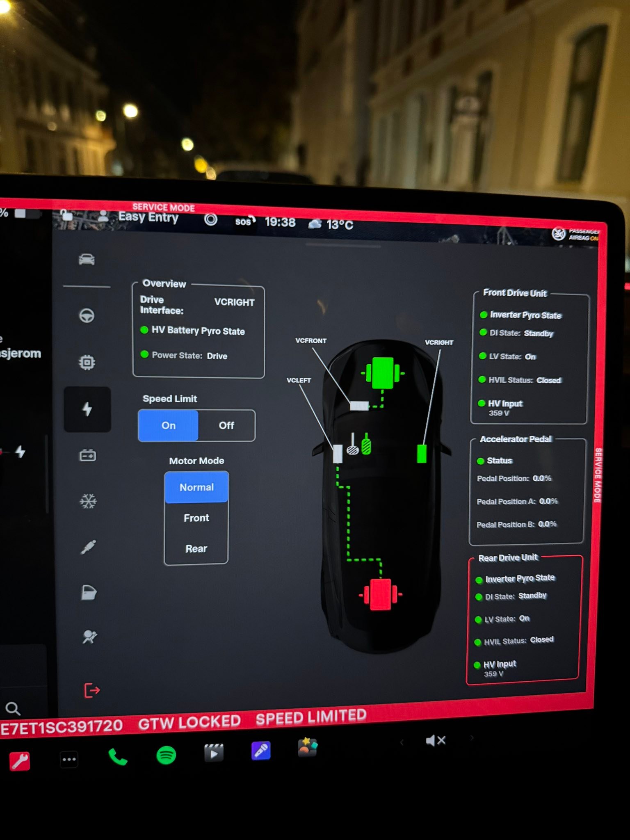
Task: Open the three dots app launcher
Action: tap(69, 759)
